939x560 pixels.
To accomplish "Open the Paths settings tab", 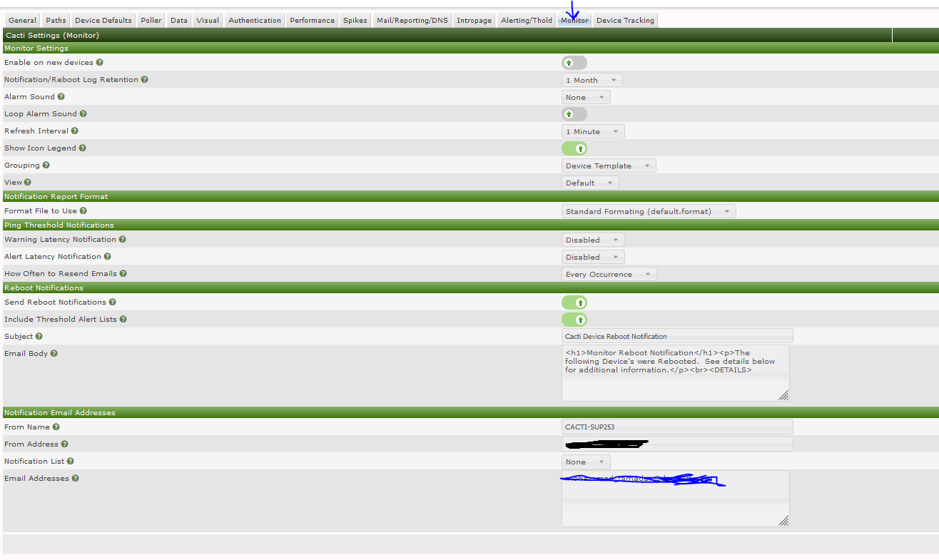I will (56, 21).
